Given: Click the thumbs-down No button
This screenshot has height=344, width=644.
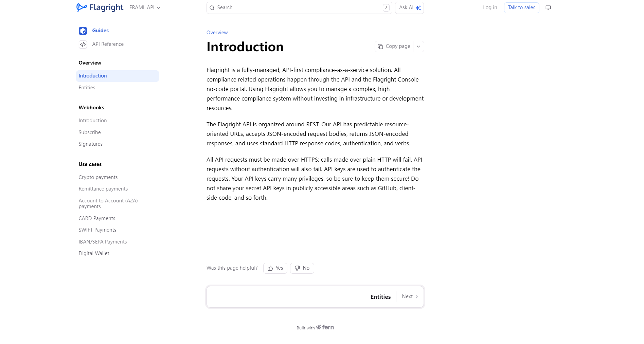Looking at the screenshot, I should tap(302, 268).
